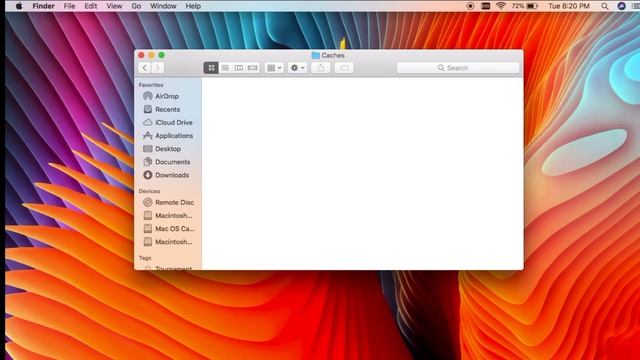
Task: Open the Go menu
Action: (136, 6)
